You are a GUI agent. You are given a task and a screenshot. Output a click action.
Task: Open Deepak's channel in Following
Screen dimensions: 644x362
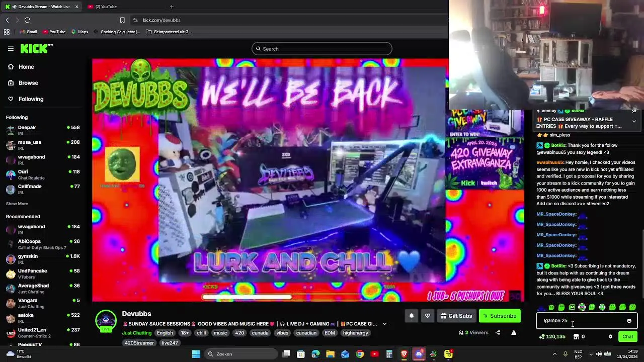coord(43,130)
